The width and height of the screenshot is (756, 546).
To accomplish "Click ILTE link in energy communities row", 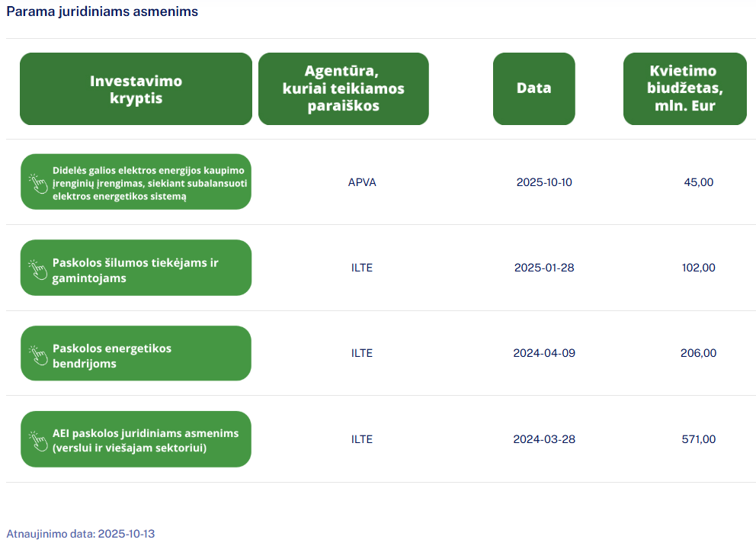I will [x=362, y=353].
